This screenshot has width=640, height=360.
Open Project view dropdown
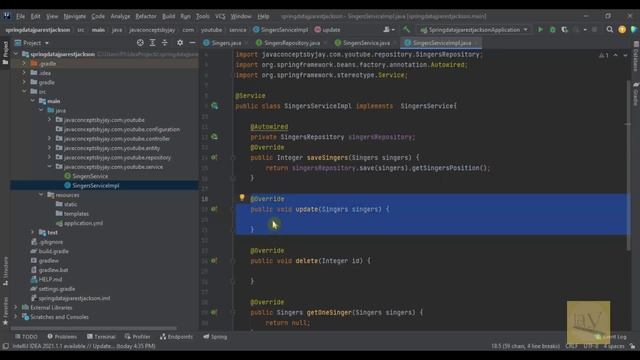click(32, 42)
